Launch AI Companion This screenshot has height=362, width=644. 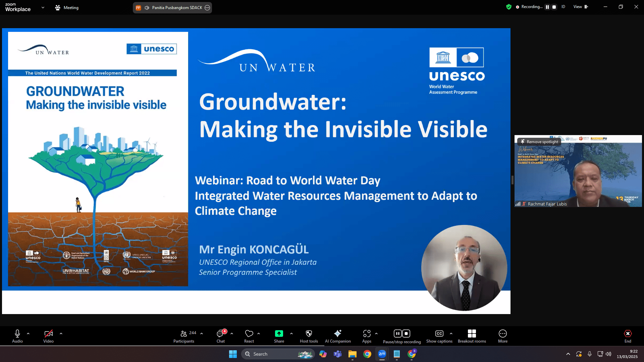coord(338,336)
